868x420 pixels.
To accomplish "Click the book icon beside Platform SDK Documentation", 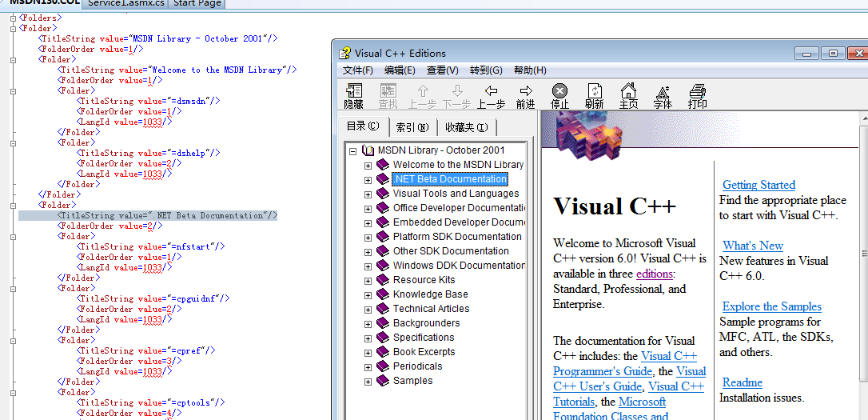I will pos(383,237).
